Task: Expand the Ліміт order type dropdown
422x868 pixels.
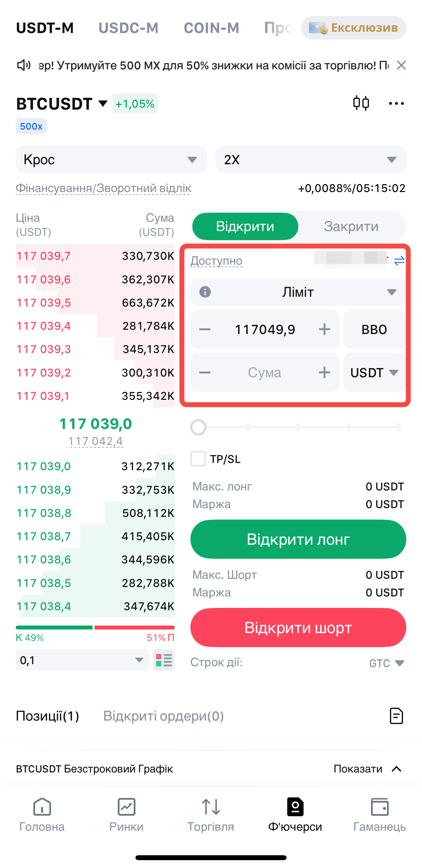Action: (x=298, y=292)
